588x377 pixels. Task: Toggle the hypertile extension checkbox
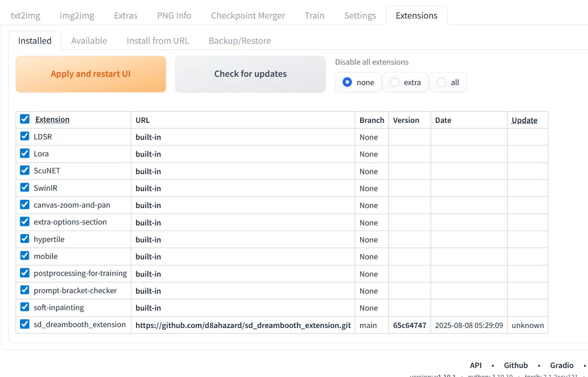coord(25,239)
